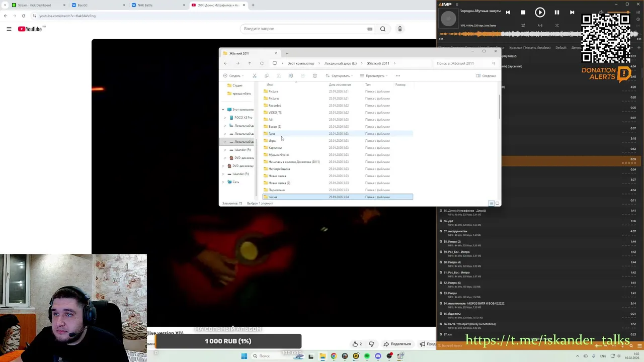Select track 65 Аццкинг2 in playlist
644x362 pixels.
point(538,315)
